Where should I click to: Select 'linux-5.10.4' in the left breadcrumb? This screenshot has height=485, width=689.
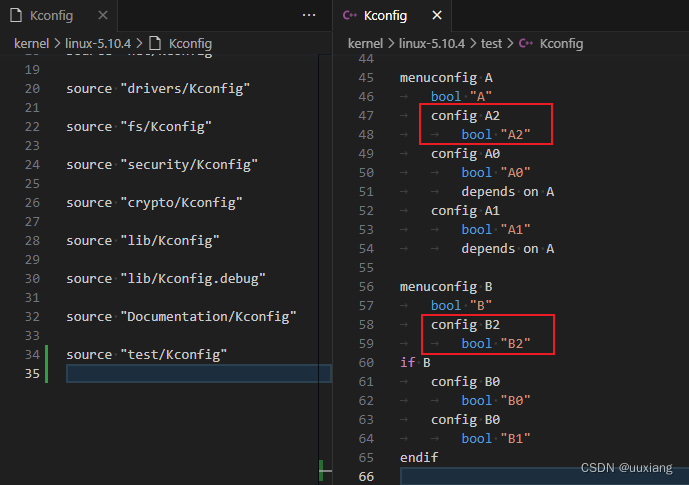pos(98,43)
